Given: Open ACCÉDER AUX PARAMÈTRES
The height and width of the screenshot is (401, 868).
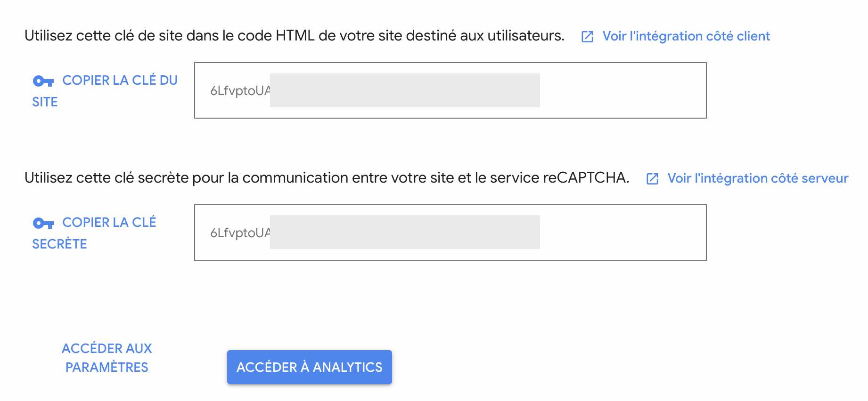Looking at the screenshot, I should coord(106,358).
